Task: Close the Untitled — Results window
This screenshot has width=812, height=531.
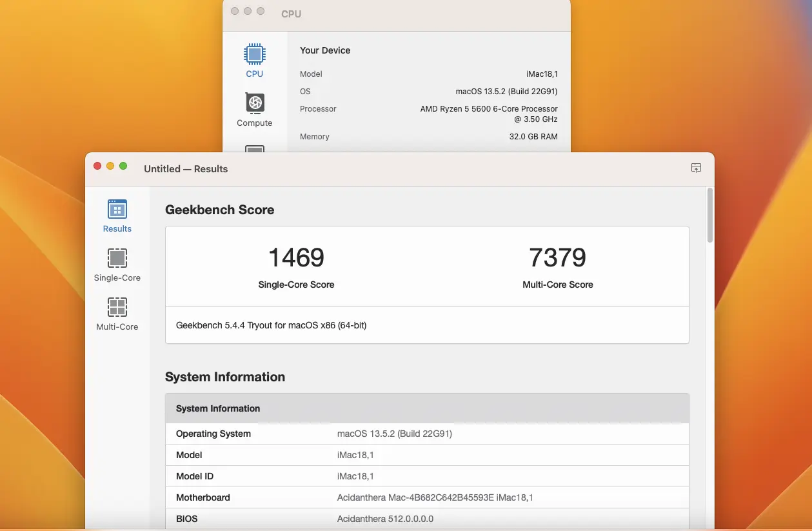Action: click(x=97, y=166)
